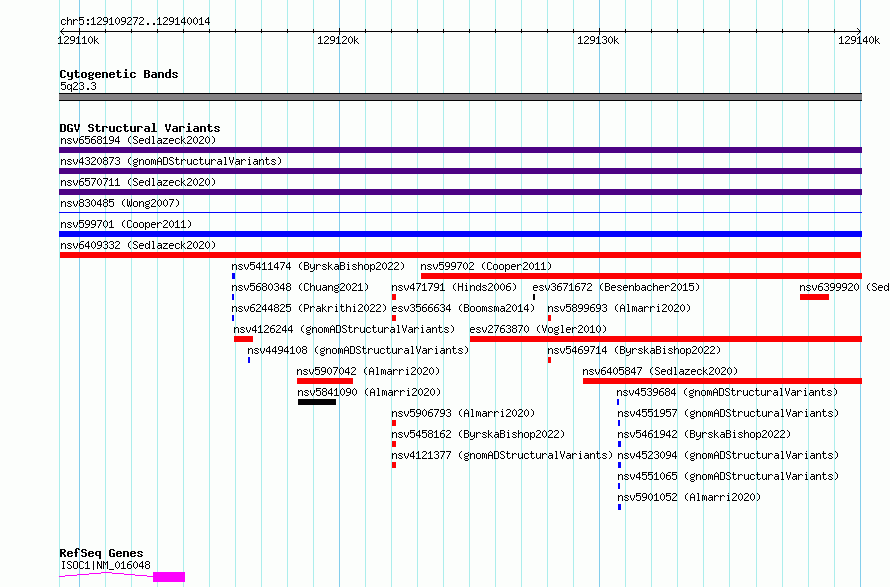The width and height of the screenshot is (890, 587).
Task: Click the red bar of nsv6399920
Action: click(x=815, y=297)
